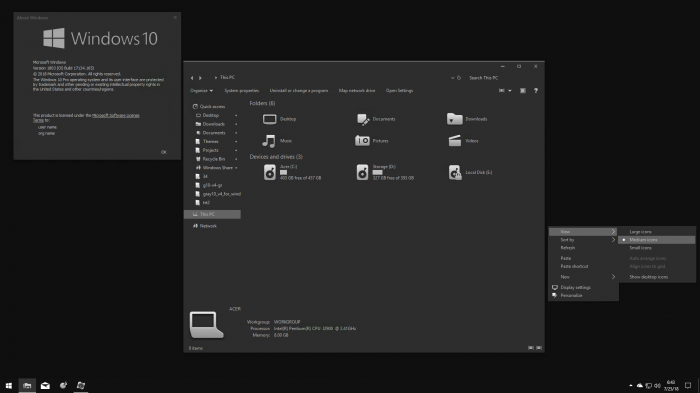The height and width of the screenshot is (393, 700).
Task: Open the Microsoft Software License link
Action: coord(116,115)
